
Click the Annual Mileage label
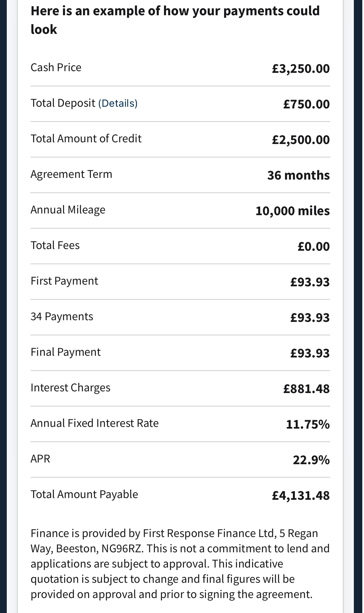tap(68, 210)
